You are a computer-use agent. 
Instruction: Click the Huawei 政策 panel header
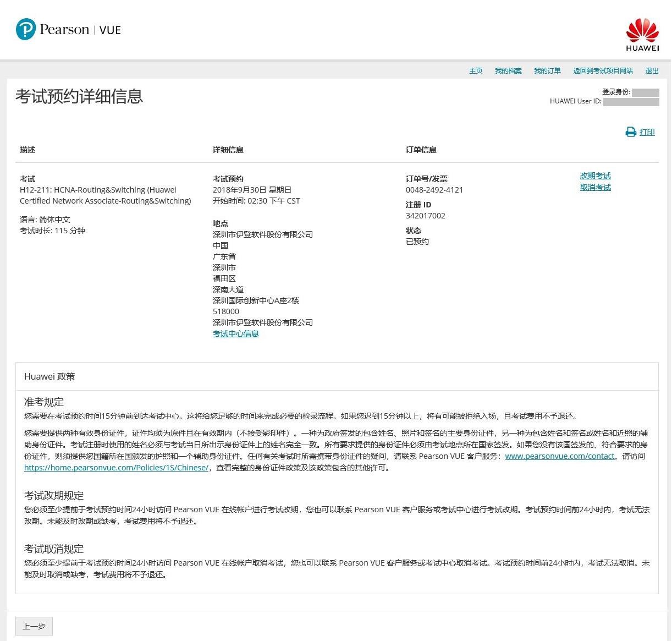[x=337, y=377]
